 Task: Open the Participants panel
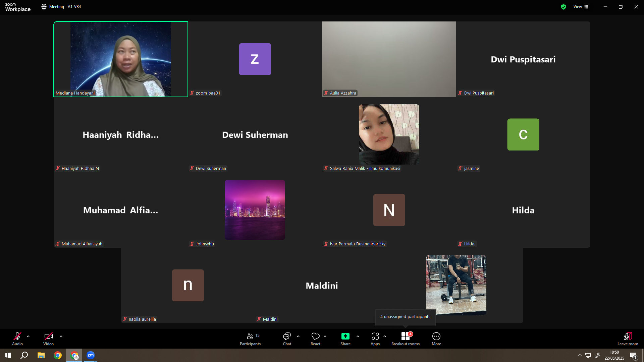250,339
